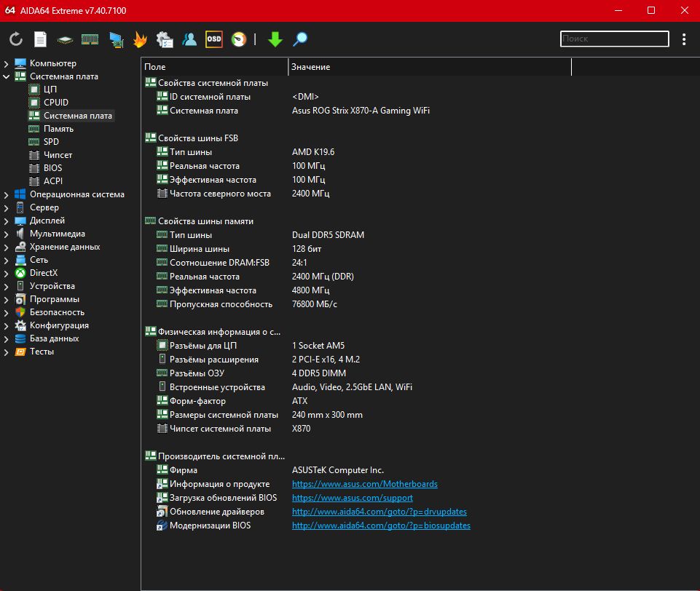The width and height of the screenshot is (700, 591).
Task: Open the asus.com/Motherboards product link
Action: tap(365, 484)
